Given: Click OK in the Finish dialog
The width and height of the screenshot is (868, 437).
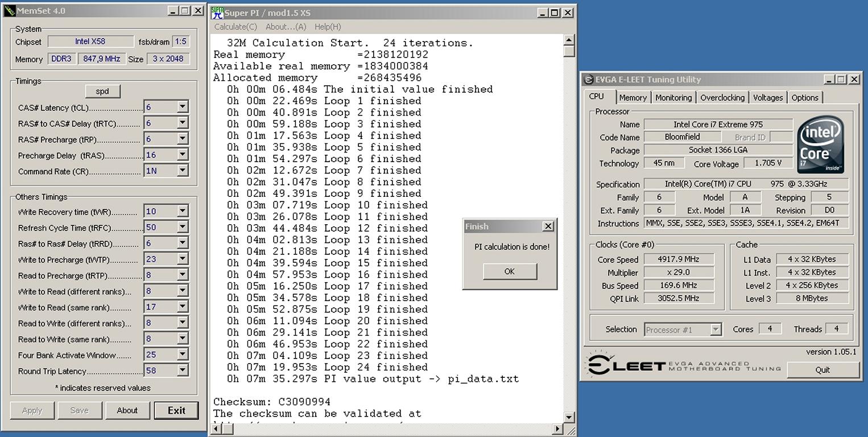Looking at the screenshot, I should tap(510, 271).
